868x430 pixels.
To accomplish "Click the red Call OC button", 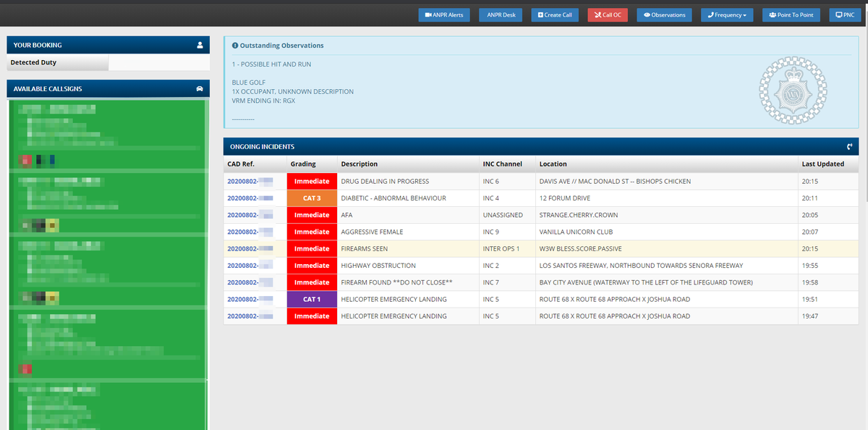I will pos(608,14).
